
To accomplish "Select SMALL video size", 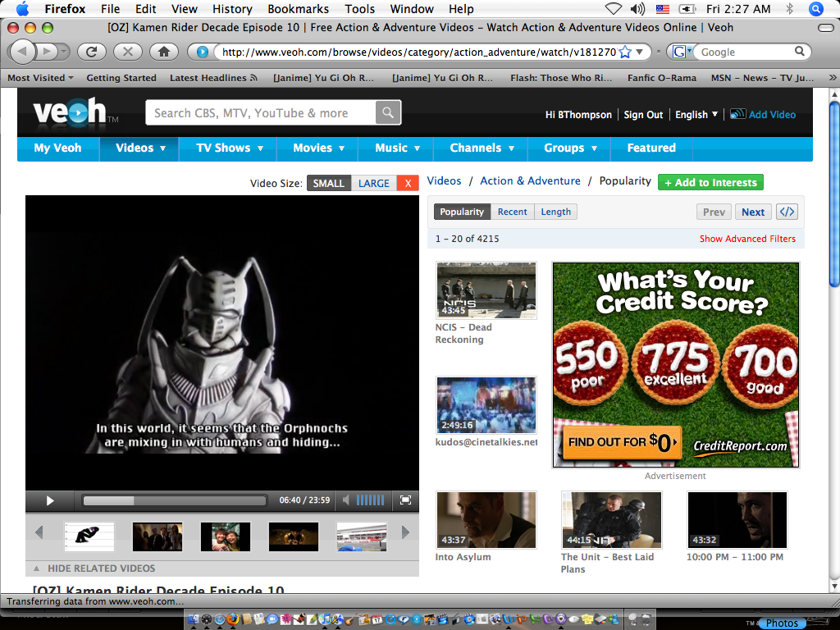I will pyautogui.click(x=328, y=183).
